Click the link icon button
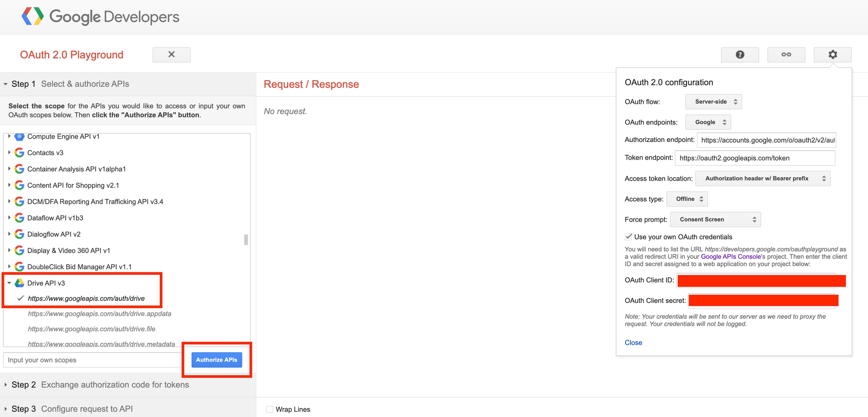This screenshot has width=868, height=417. coord(786,55)
